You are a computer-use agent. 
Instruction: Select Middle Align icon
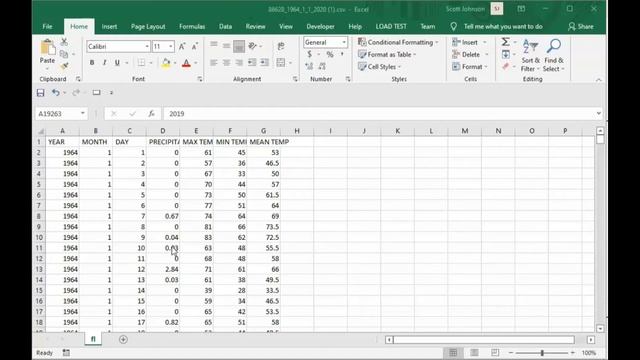pos(226,46)
